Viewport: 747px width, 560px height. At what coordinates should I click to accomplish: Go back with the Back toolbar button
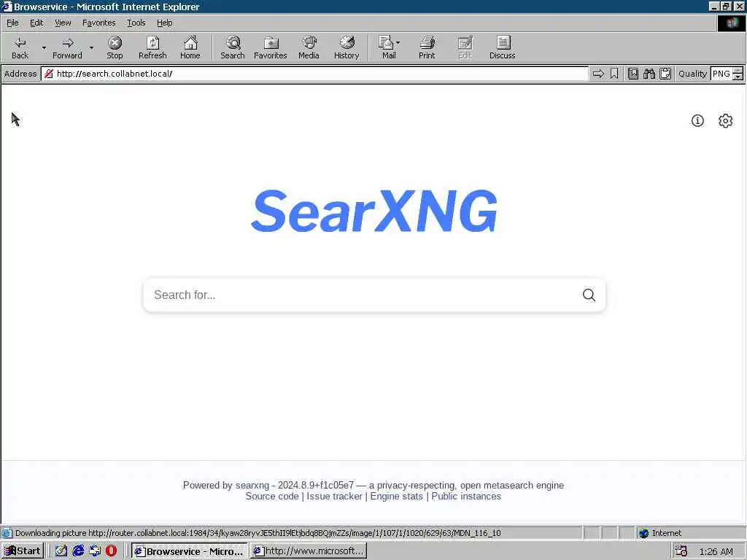(x=20, y=47)
